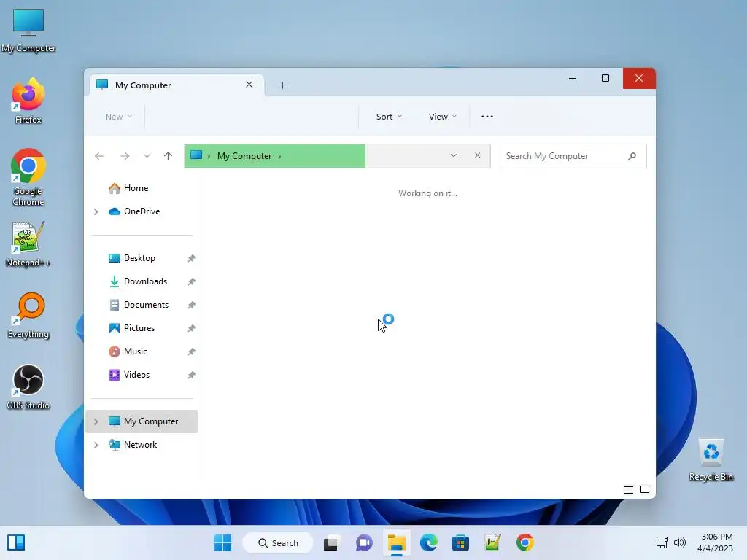
Task: Expand the OneDrive tree node
Action: click(x=96, y=211)
